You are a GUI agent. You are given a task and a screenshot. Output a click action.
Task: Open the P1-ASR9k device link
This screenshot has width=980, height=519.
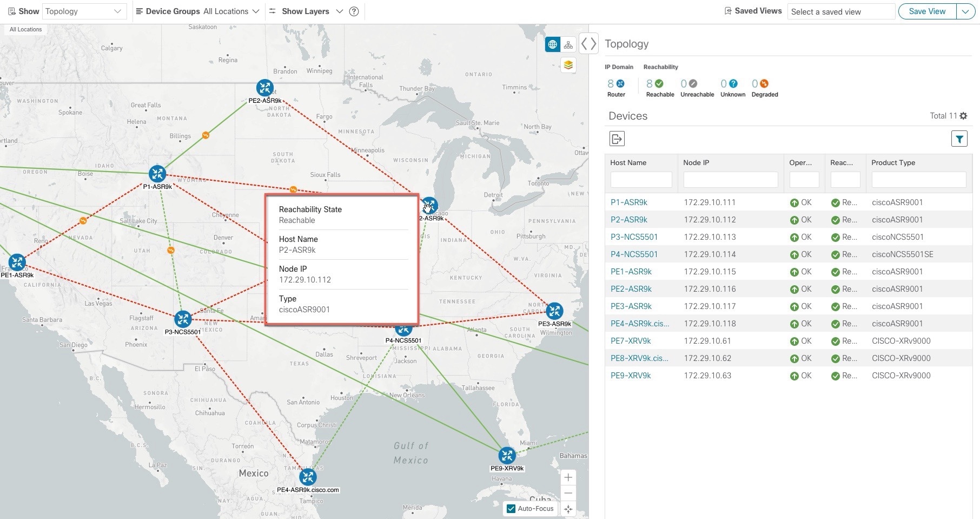[629, 202]
